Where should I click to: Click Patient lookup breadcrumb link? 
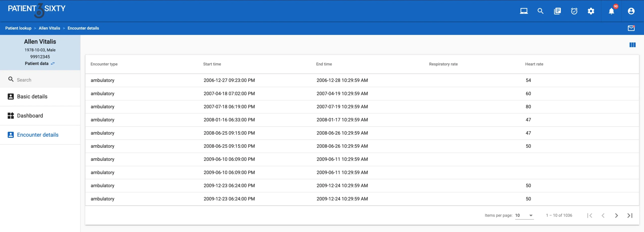(18, 28)
